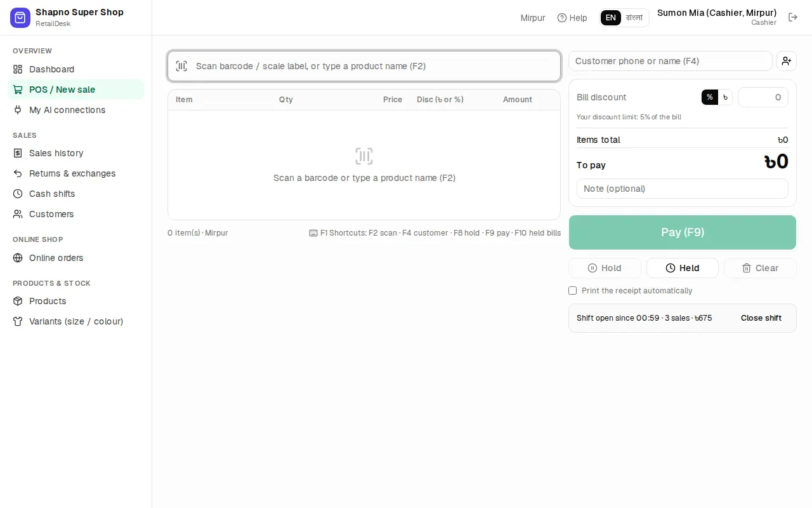The image size is (812, 508).
Task: Click the Bill discount amount field
Action: click(x=763, y=97)
